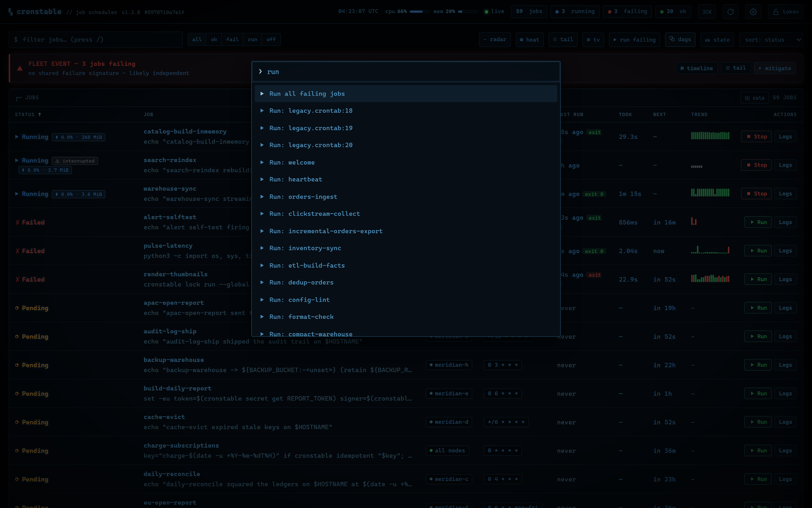Select Run: orders-ingest command
This screenshot has width=812, height=508.
tap(406, 196)
